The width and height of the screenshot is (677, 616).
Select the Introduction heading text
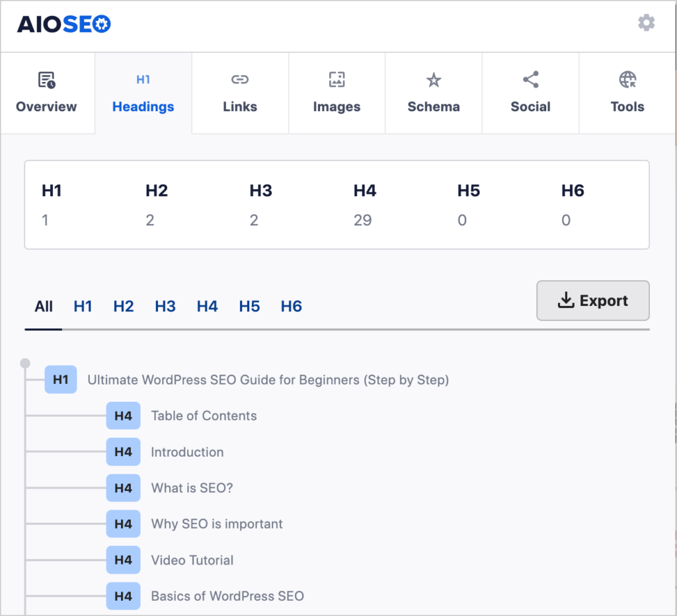pyautogui.click(x=187, y=452)
